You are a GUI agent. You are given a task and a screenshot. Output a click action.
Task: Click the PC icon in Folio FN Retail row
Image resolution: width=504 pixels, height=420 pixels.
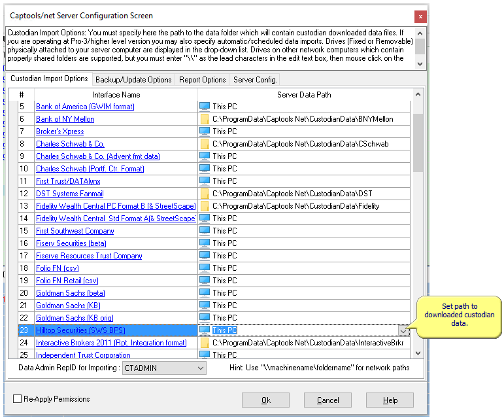[x=205, y=281]
